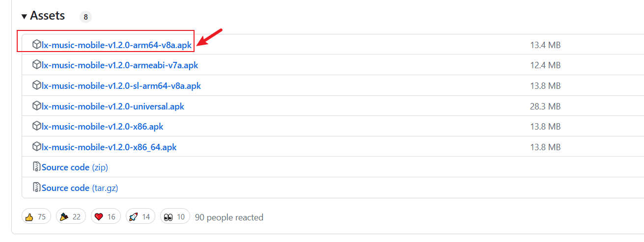Toggle the thumbs up reaction with 75
This screenshot has height=242, width=644.
[x=36, y=216]
